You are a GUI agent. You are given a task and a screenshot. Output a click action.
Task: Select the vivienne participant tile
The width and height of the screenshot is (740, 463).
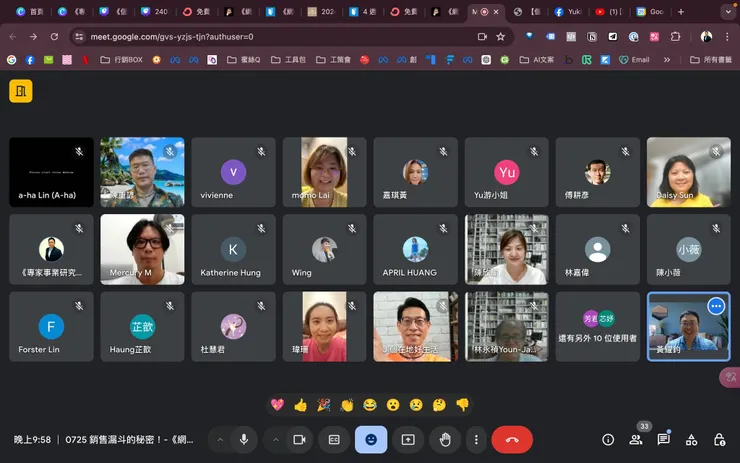click(234, 172)
